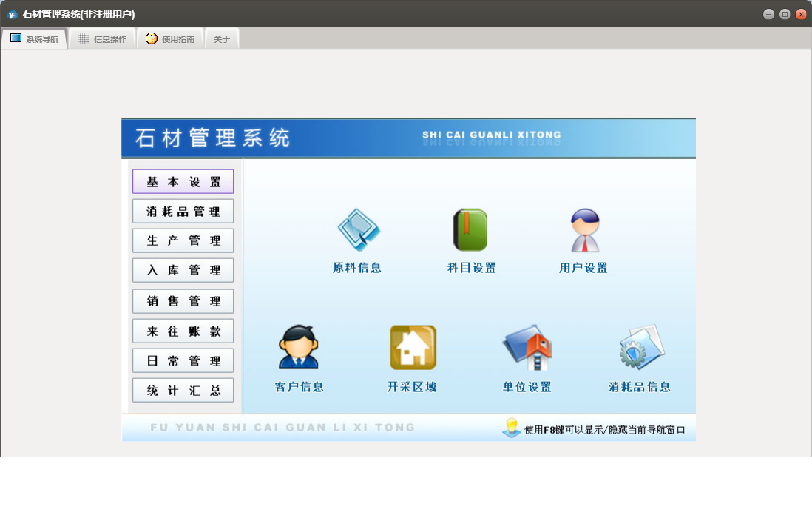This screenshot has height=532, width=812.
Task: Select the 销售管理 sidebar button
Action: 183,301
